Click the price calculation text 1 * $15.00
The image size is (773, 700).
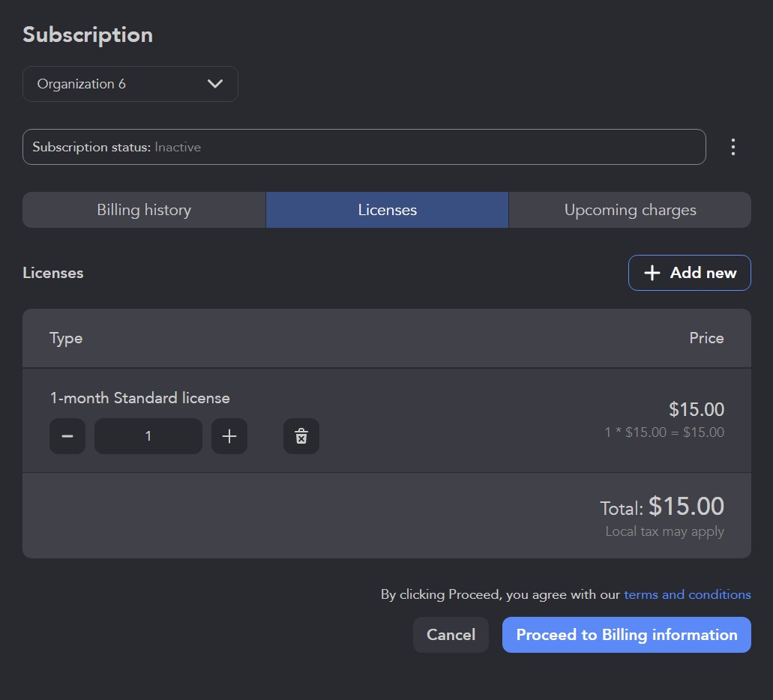pyautogui.click(x=664, y=432)
